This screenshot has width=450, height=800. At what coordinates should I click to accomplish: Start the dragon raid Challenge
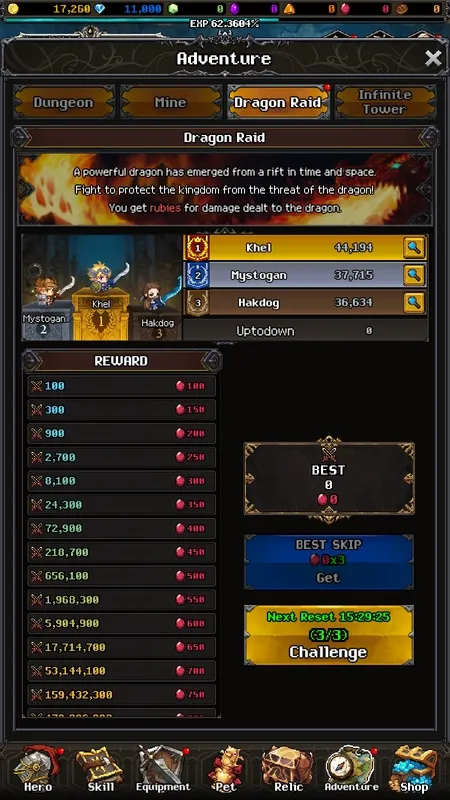329,635
